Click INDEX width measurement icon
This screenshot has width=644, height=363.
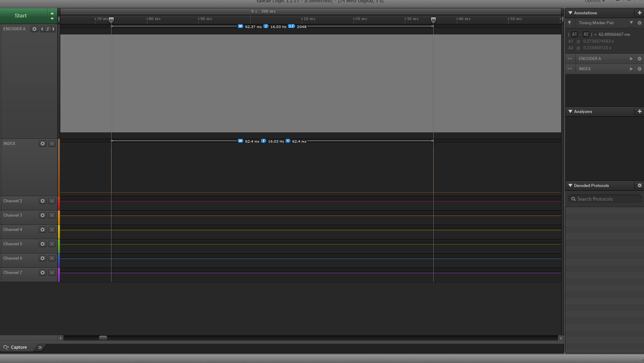coord(240,141)
